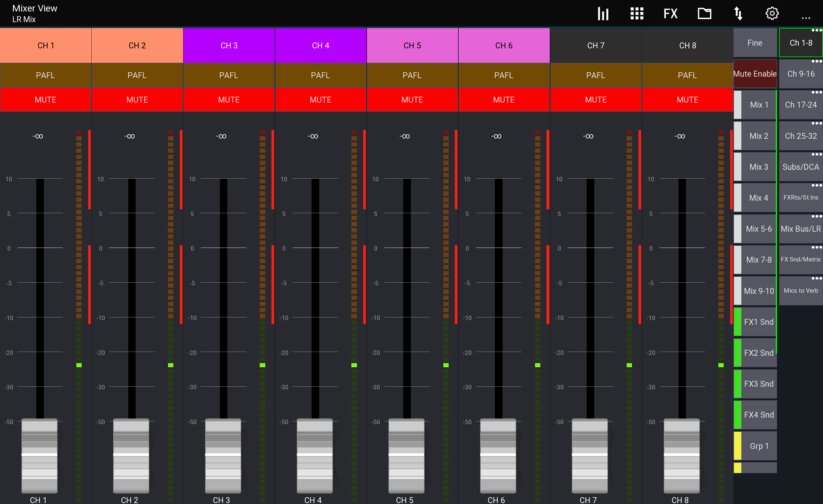Select the Subs/DCA layer
Image resolution: width=823 pixels, height=504 pixels.
click(801, 167)
